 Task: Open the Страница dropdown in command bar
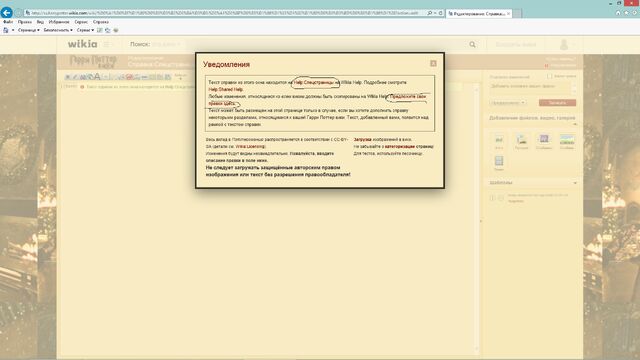coord(29,30)
